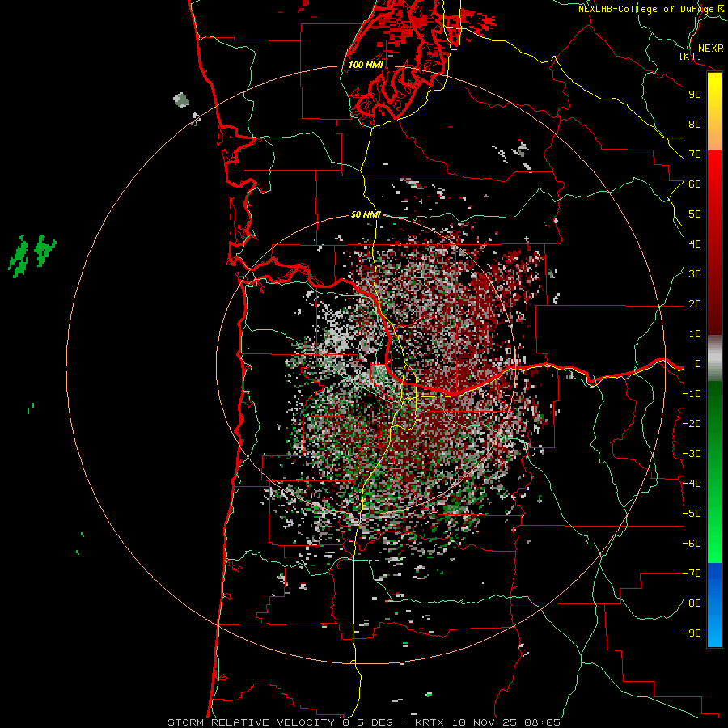
Task: Click the NEXR label above the color scale
Action: click(710, 49)
